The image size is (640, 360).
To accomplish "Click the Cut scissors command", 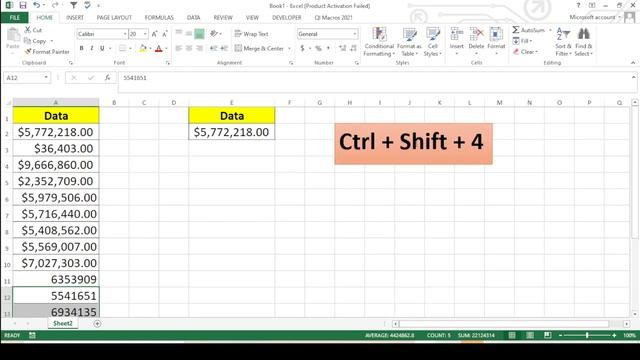I will (33, 30).
